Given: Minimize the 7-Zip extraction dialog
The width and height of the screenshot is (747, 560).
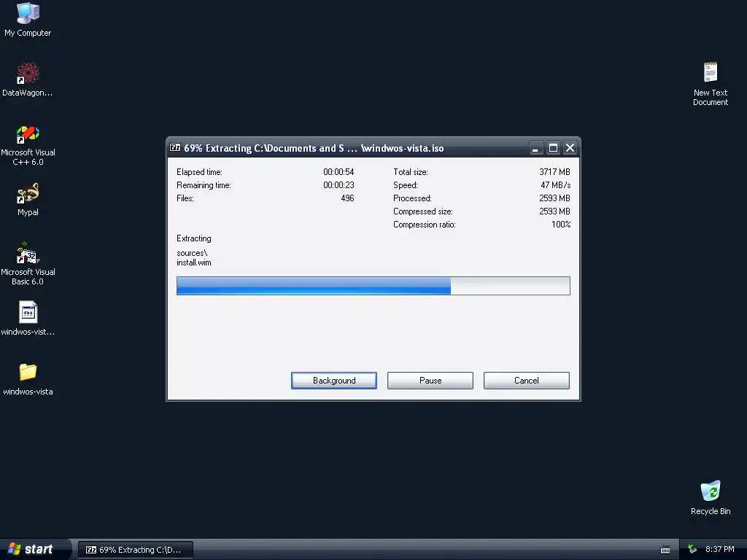Looking at the screenshot, I should pos(535,148).
